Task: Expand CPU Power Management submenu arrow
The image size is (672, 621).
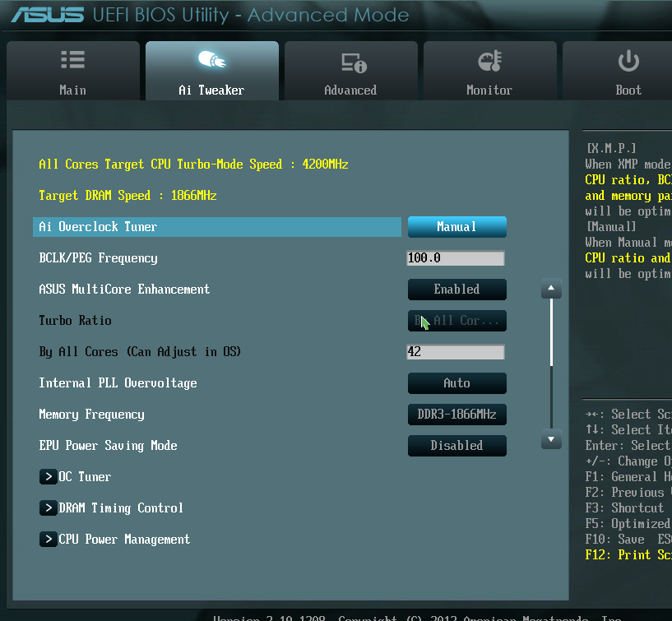Action: (49, 539)
